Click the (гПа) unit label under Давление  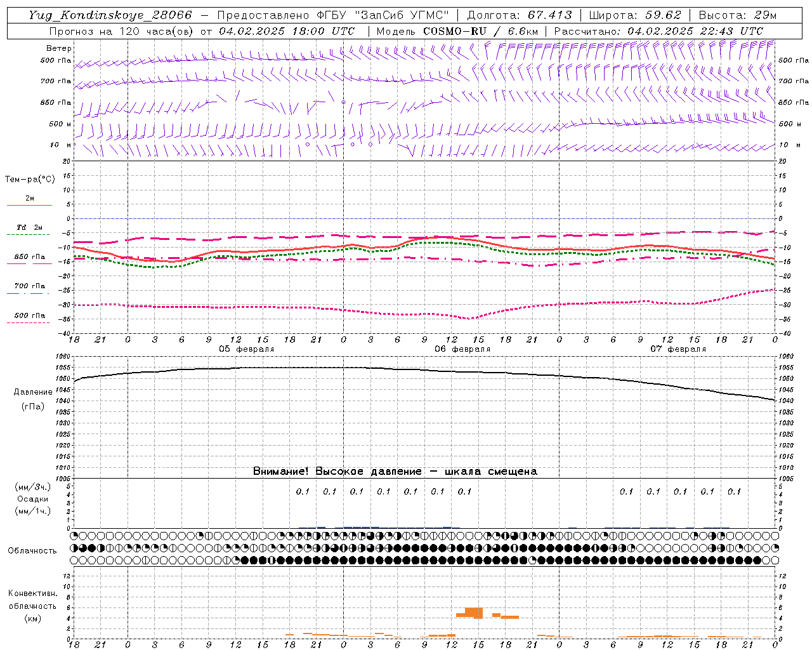pyautogui.click(x=33, y=407)
